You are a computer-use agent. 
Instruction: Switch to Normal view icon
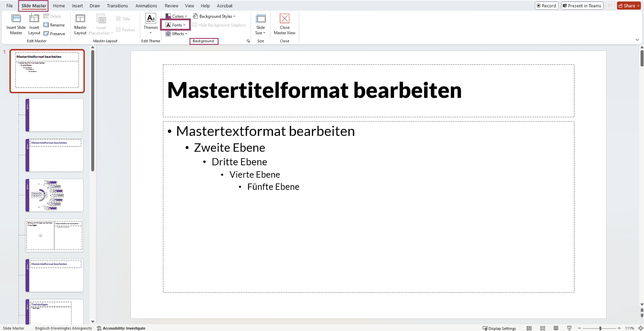pyautogui.click(x=529, y=328)
